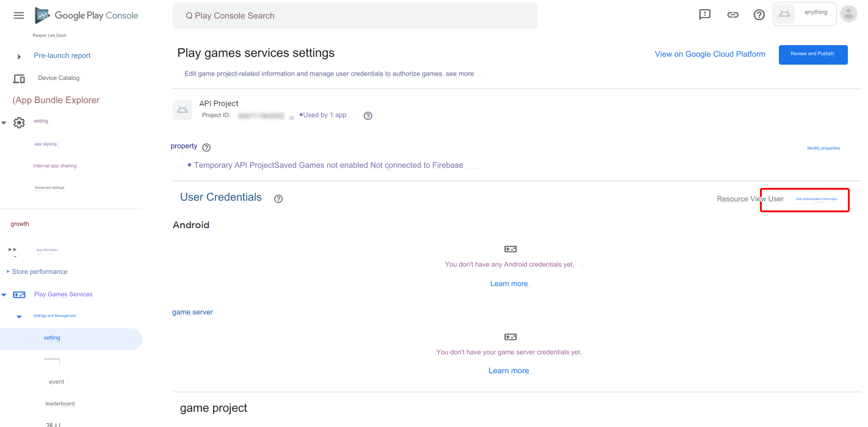868x427 pixels.
Task: Click the Review and Publish button
Action: click(812, 54)
